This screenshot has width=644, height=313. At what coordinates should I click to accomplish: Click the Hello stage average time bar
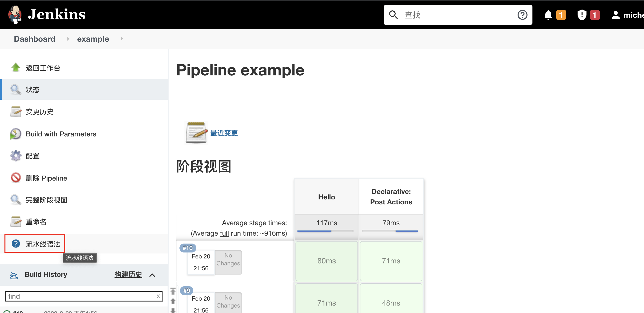point(326,231)
